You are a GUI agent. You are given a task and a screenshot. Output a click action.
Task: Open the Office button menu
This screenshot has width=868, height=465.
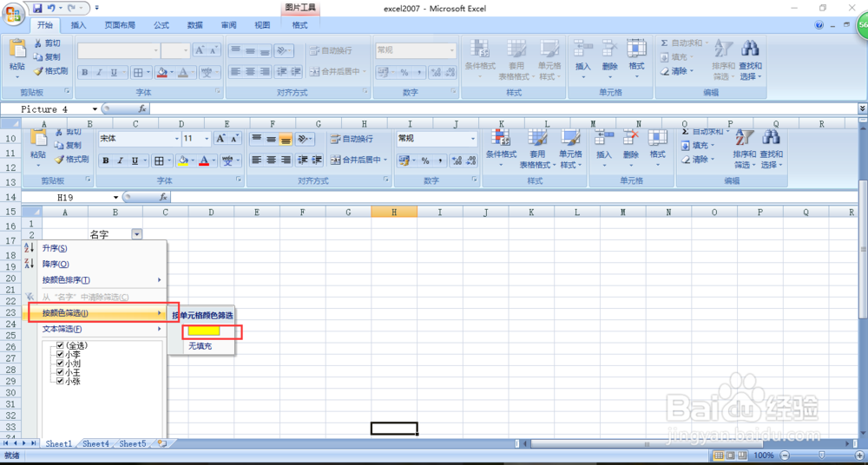14,13
